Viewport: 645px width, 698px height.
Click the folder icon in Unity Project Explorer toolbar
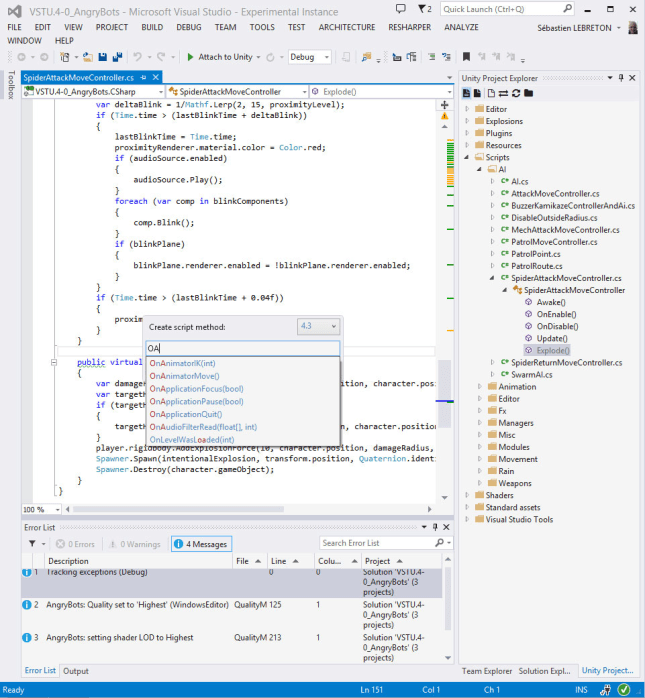click(529, 93)
